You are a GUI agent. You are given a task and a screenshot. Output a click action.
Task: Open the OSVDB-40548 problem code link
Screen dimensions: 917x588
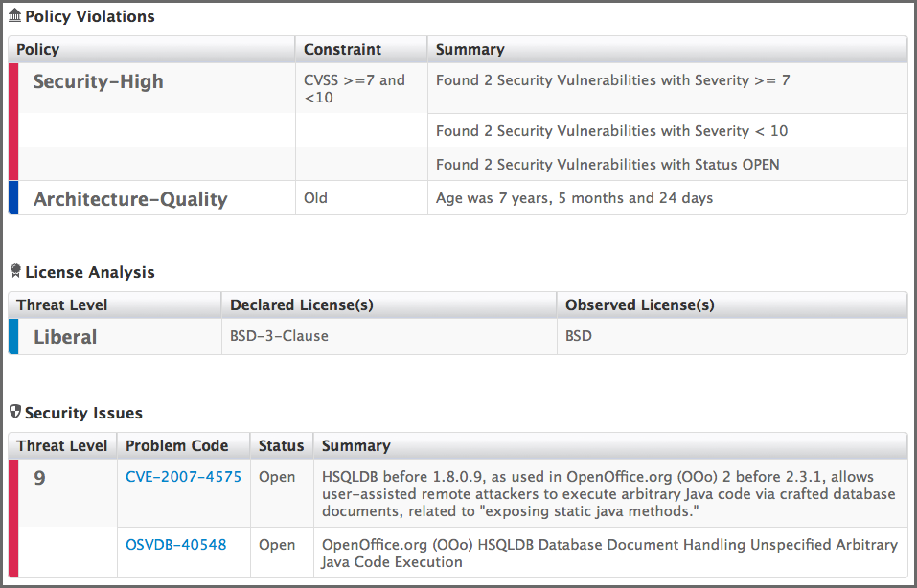175,544
